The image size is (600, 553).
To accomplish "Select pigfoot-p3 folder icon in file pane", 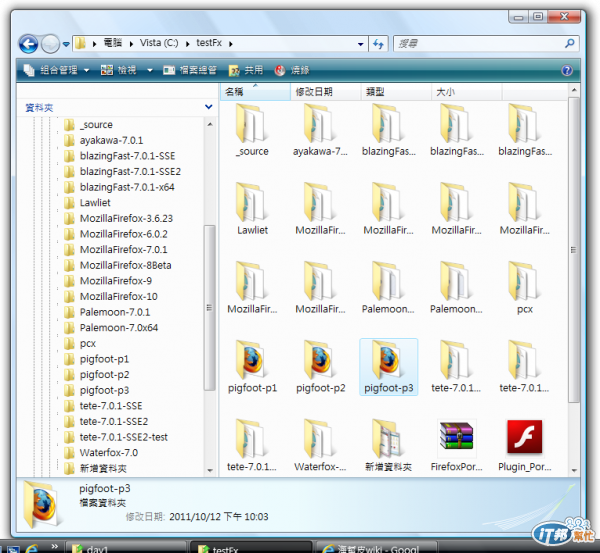I will point(387,361).
